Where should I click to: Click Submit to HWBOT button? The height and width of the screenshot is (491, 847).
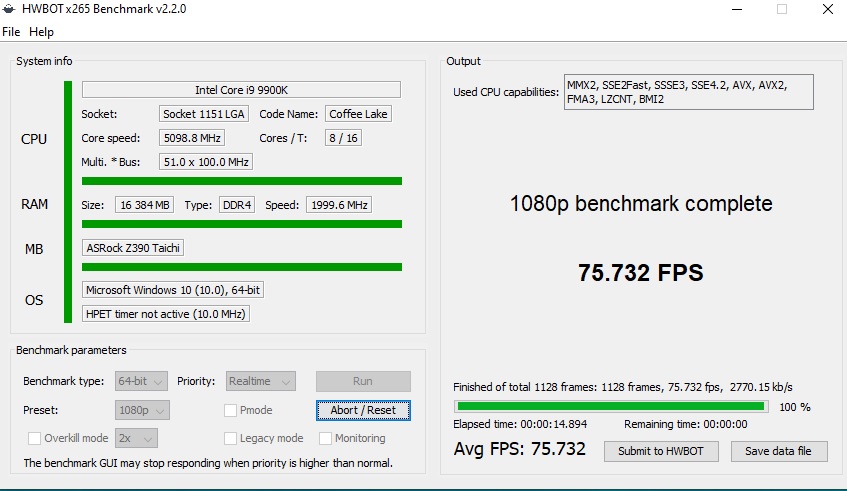pos(661,451)
